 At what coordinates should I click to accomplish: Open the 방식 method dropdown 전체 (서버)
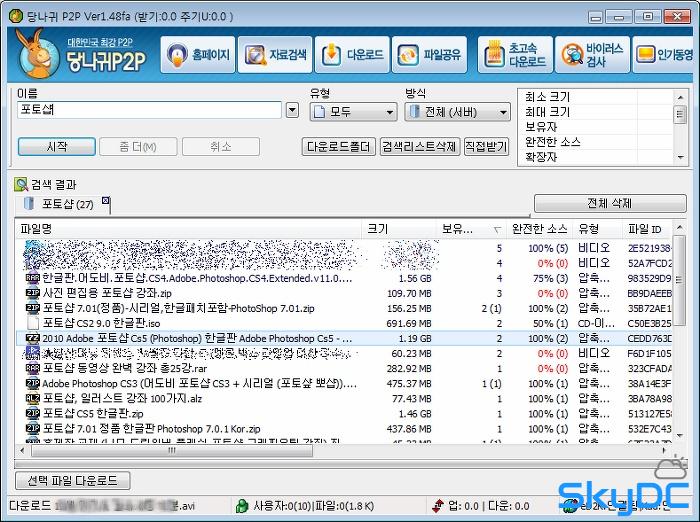[x=457, y=112]
